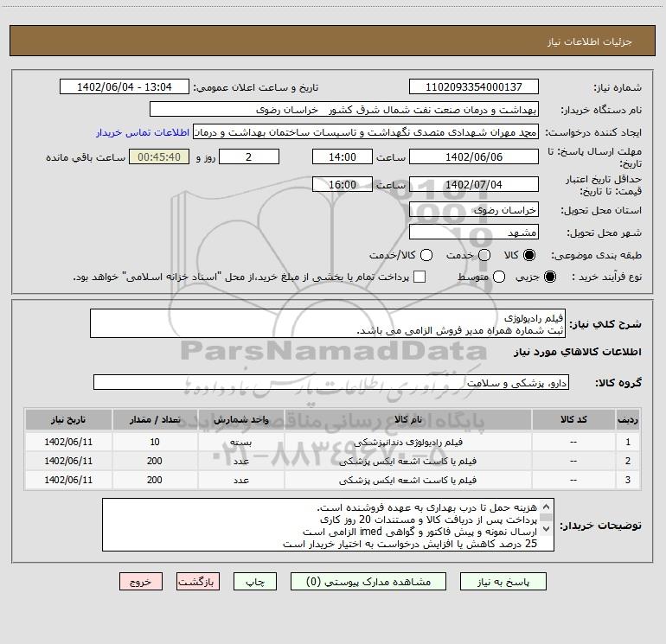
Task: Click the پاسخ به نیاز button
Action: pos(503,582)
